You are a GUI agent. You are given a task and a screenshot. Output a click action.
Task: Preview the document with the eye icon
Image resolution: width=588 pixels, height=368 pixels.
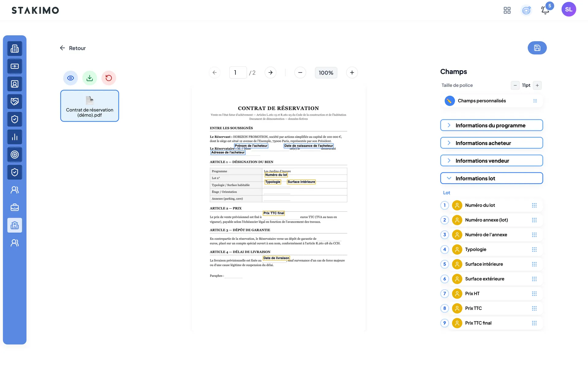coord(70,78)
